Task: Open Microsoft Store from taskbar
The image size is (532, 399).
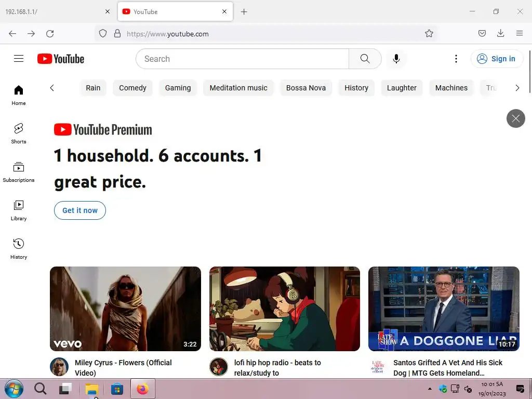Action: 117,389
